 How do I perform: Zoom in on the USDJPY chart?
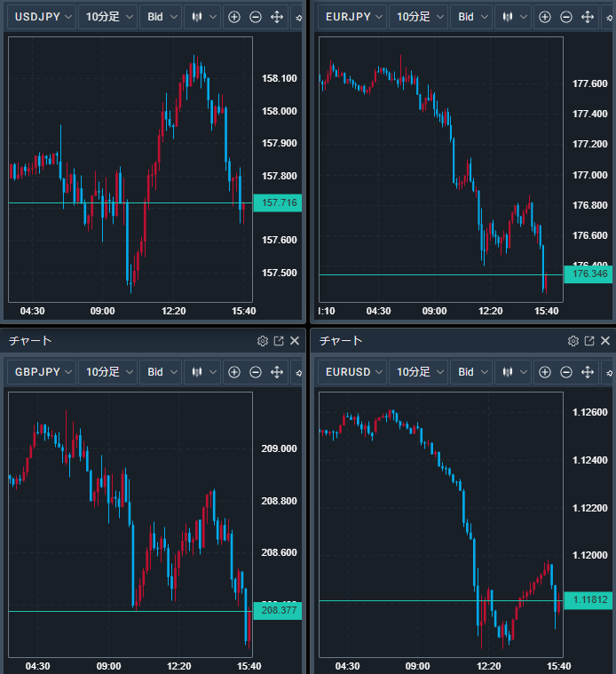234,17
